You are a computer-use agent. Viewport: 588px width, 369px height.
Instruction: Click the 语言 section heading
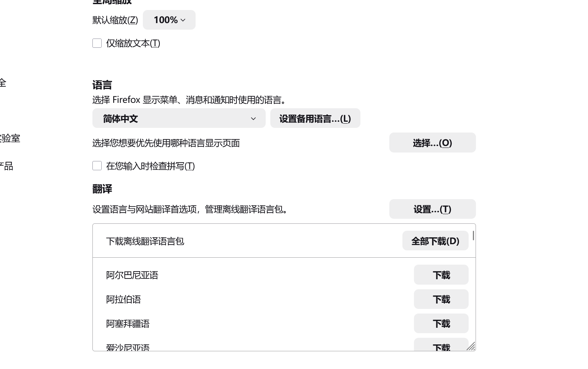coord(102,85)
